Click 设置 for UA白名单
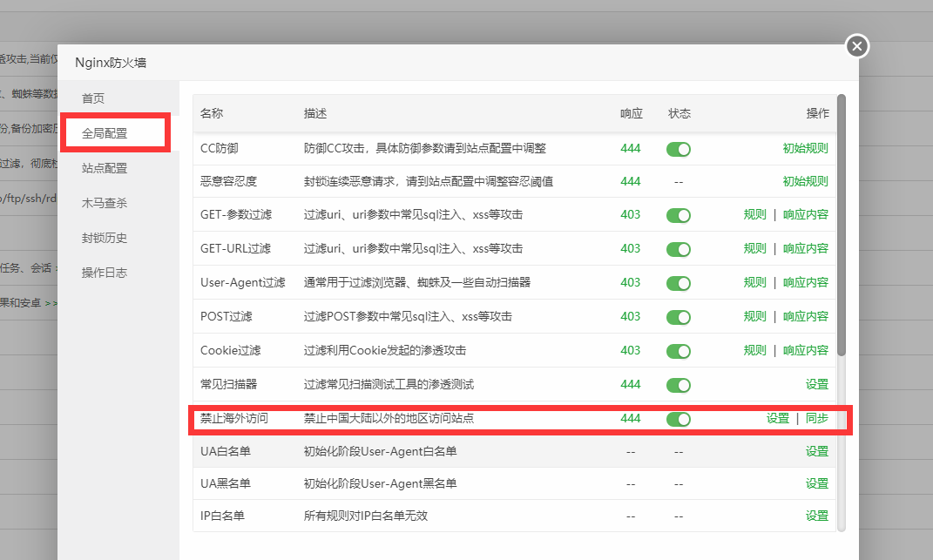 [817, 452]
